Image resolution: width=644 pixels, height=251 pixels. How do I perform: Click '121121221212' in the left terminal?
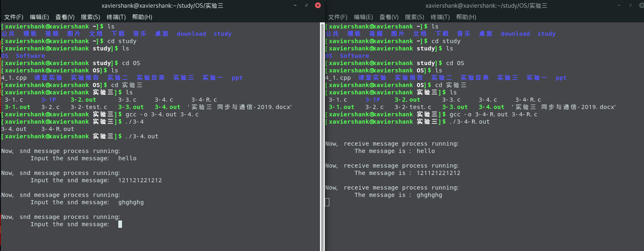[140, 180]
